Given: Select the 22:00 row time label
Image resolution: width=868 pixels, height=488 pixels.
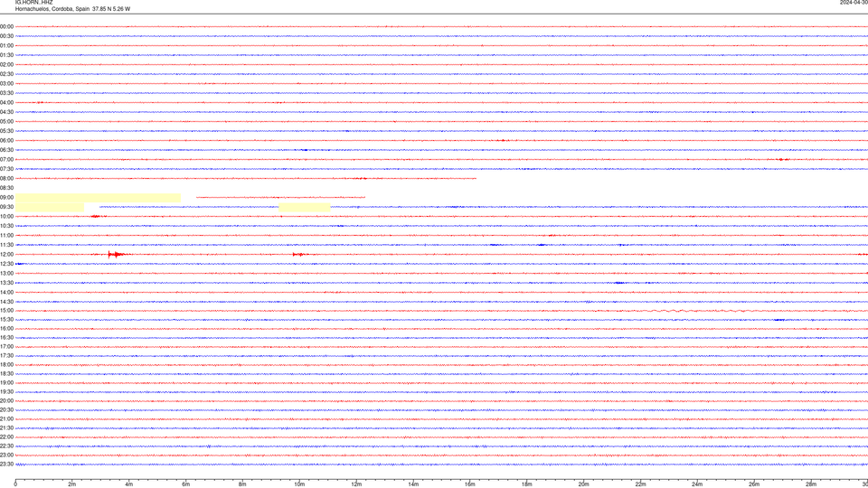Looking at the screenshot, I should point(6,437).
